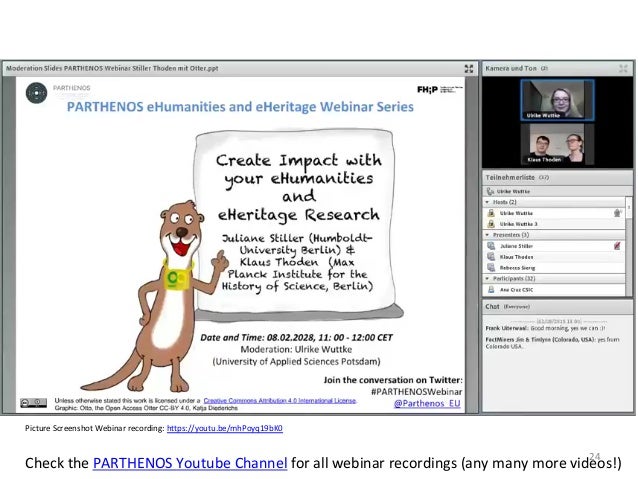Click the FH;P logo on the slide
Image resolution: width=638 pixels, height=479 pixels.
439,89
